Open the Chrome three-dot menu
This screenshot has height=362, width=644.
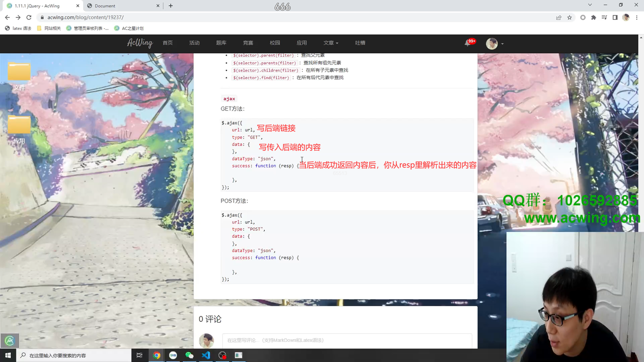point(636,17)
